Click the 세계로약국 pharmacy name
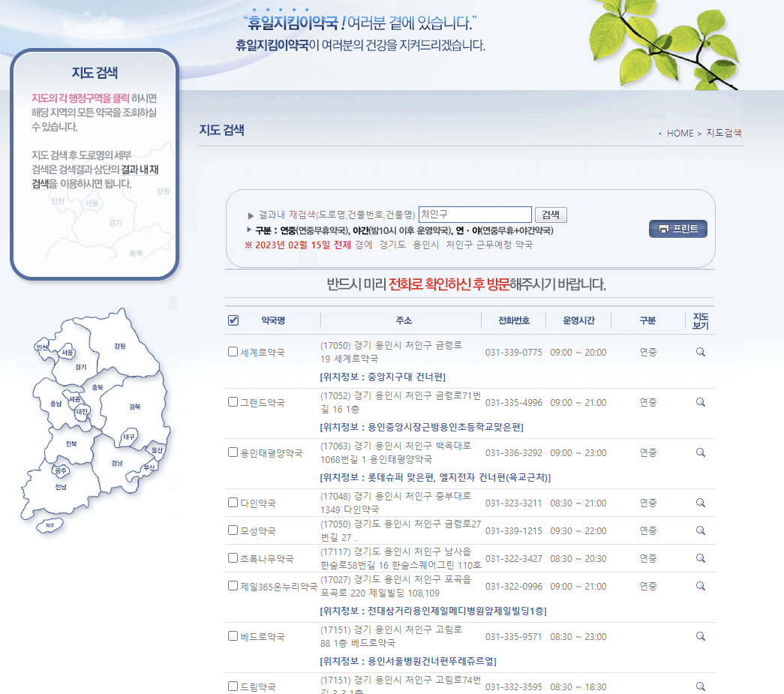784x694 pixels. 263,353
